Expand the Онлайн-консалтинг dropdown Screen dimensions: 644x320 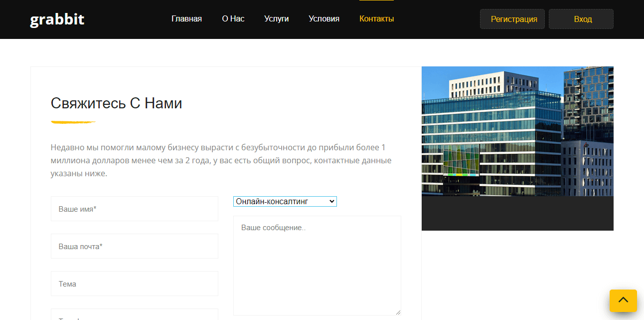[x=285, y=201]
